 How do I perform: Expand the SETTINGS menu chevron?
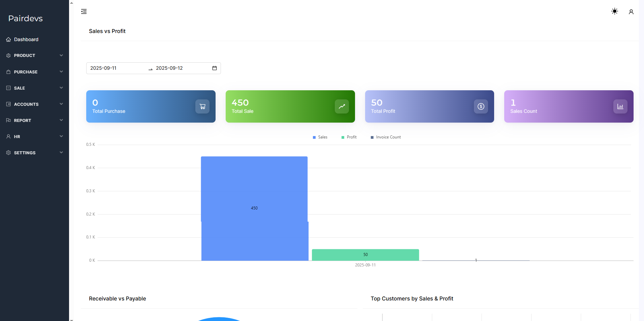click(61, 153)
